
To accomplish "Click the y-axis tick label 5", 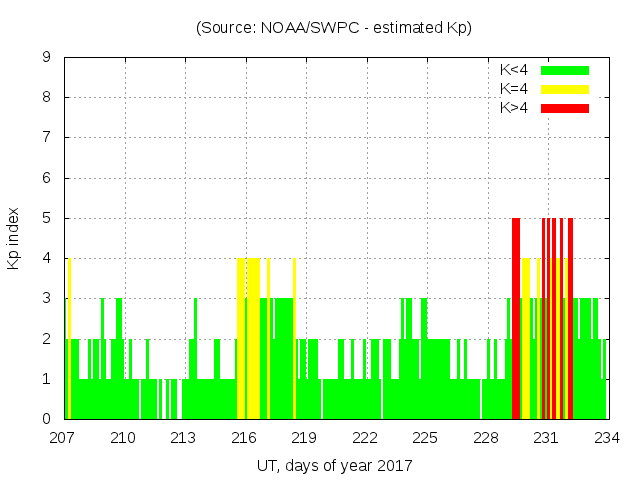I will 46,218.
